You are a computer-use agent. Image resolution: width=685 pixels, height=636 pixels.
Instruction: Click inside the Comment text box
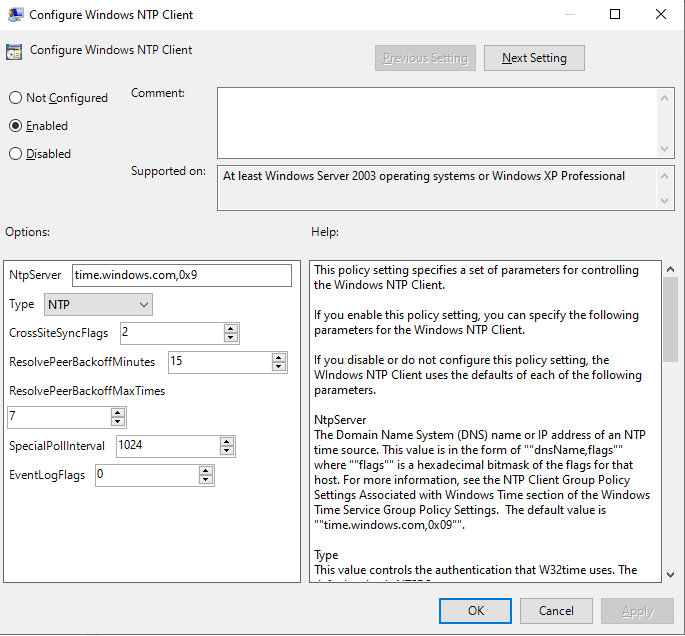[436, 120]
